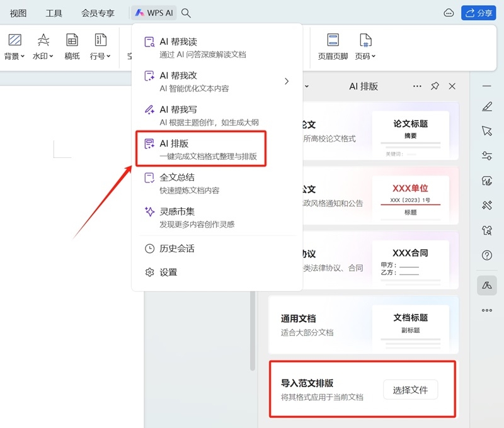Select 全文总结 menu entry

point(217,183)
